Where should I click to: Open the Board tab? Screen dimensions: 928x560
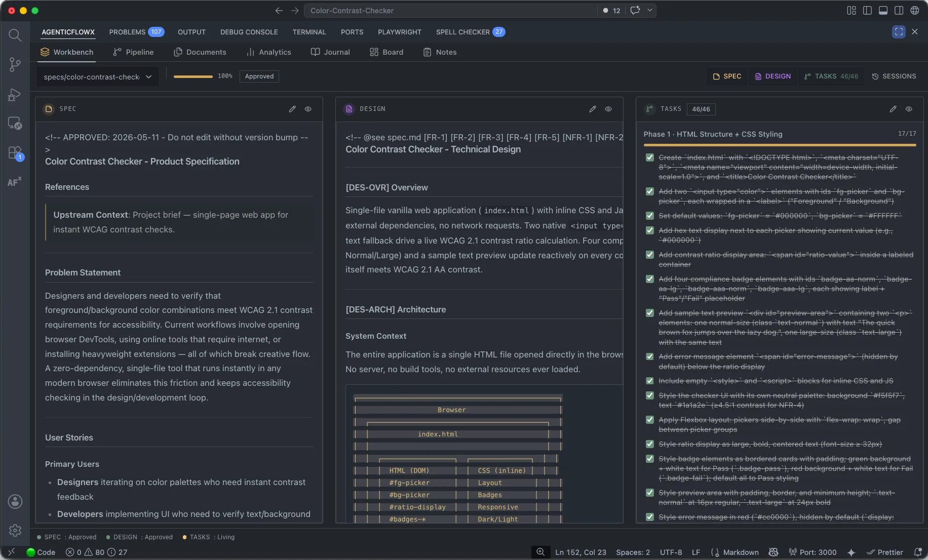tap(386, 52)
